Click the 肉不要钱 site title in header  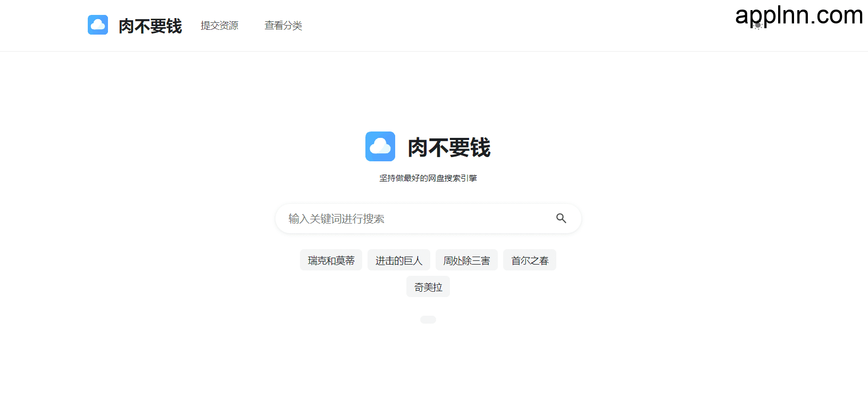(x=151, y=26)
